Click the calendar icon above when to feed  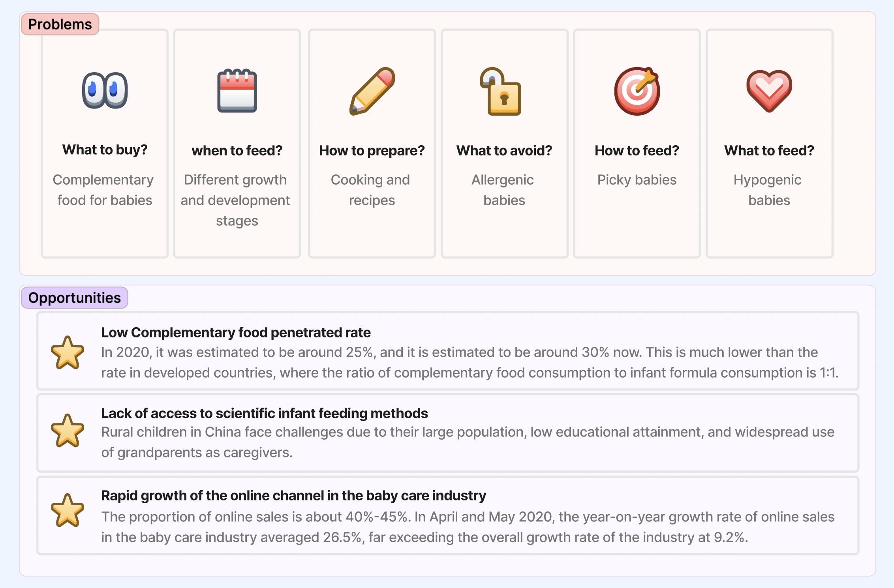(237, 90)
